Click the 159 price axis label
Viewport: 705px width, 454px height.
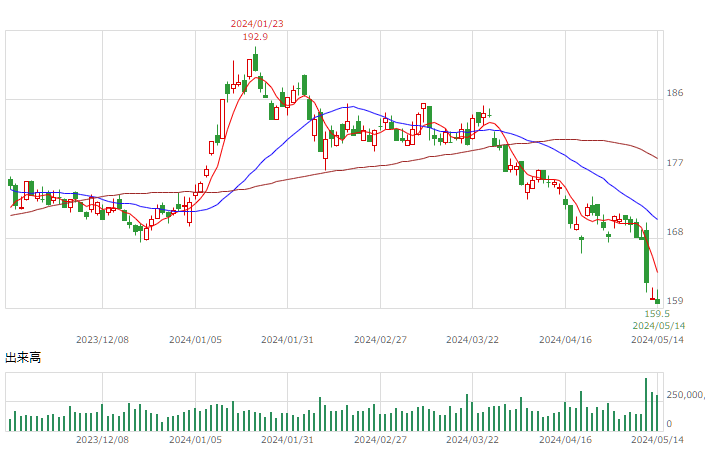pos(674,301)
